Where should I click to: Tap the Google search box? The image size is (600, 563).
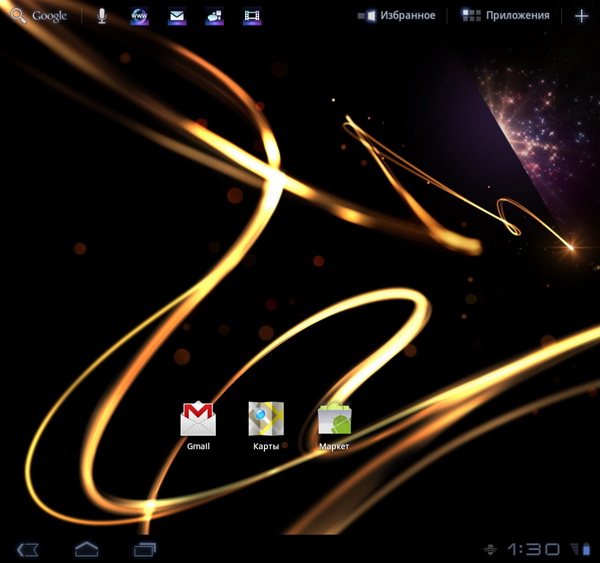tap(40, 16)
